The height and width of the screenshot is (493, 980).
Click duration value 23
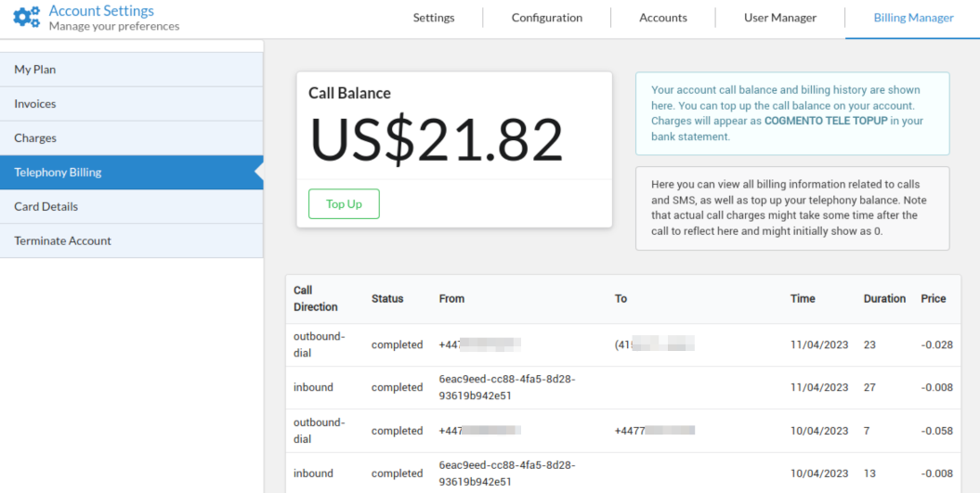(869, 344)
